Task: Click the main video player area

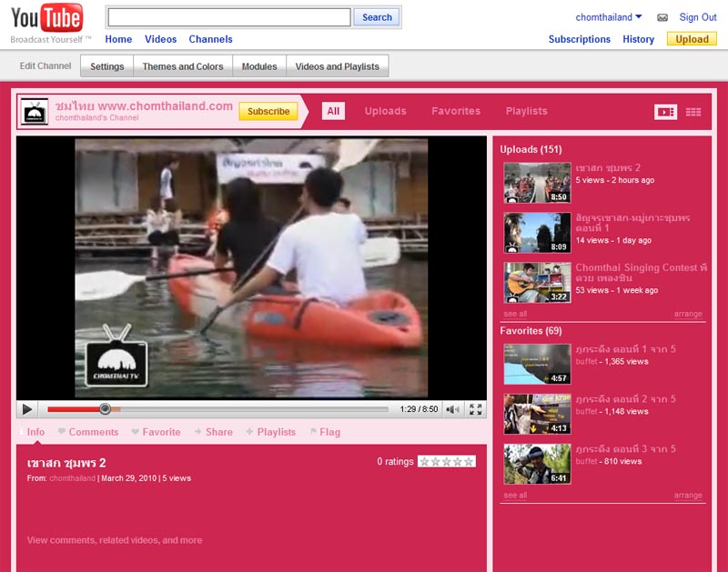Action: point(251,267)
